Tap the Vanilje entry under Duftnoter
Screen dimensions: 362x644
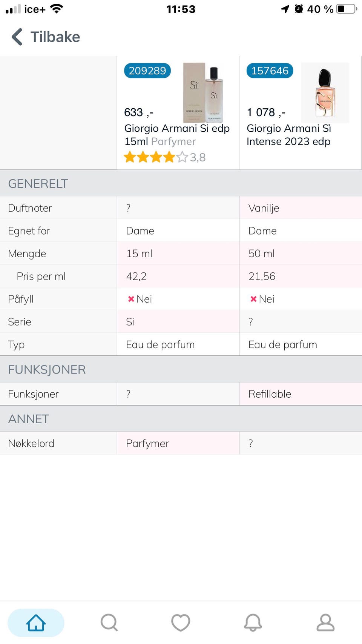264,208
